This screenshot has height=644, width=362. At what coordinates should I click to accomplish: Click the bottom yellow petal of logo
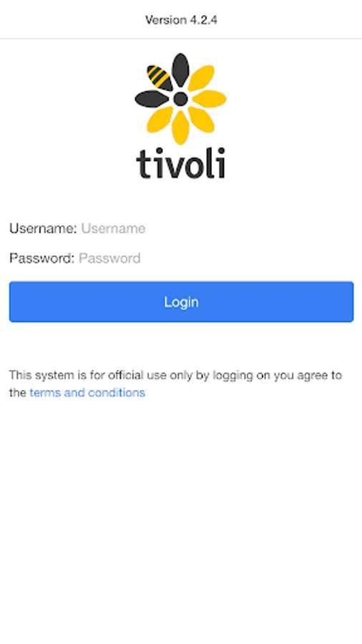180,128
